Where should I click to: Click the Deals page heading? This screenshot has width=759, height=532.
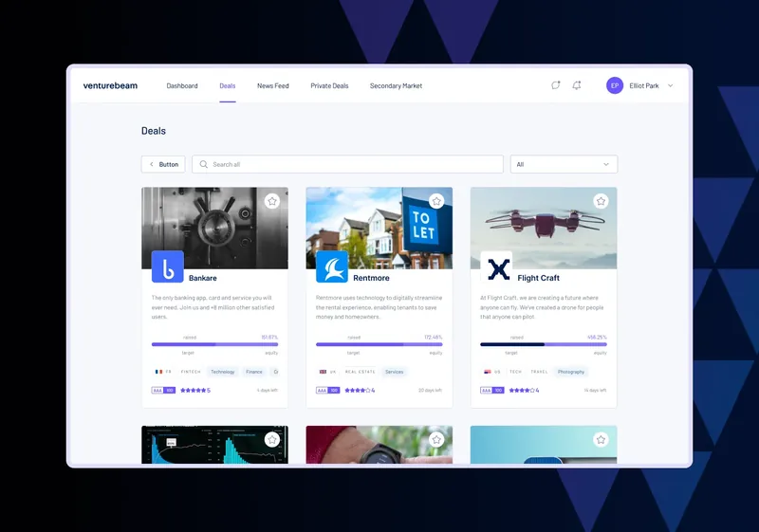point(154,131)
